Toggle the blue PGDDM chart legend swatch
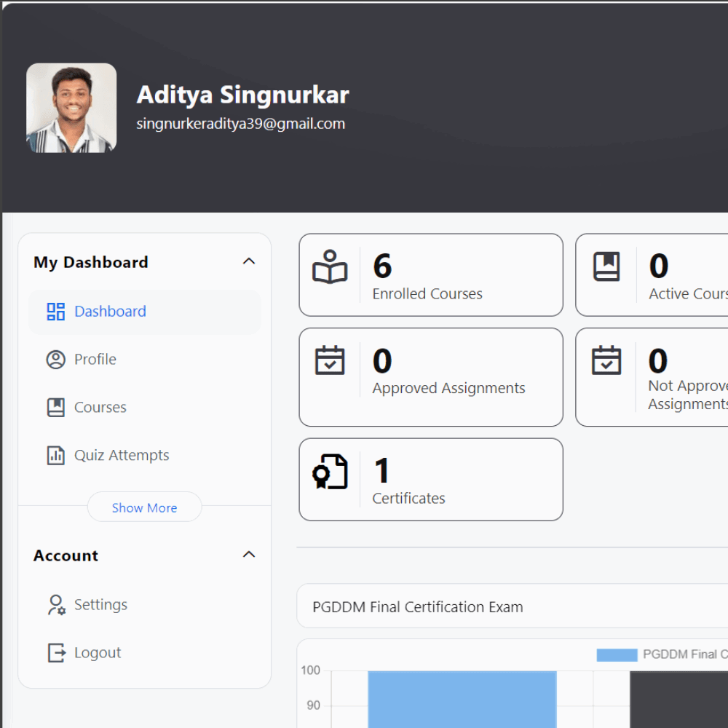This screenshot has height=728, width=728. (617, 654)
